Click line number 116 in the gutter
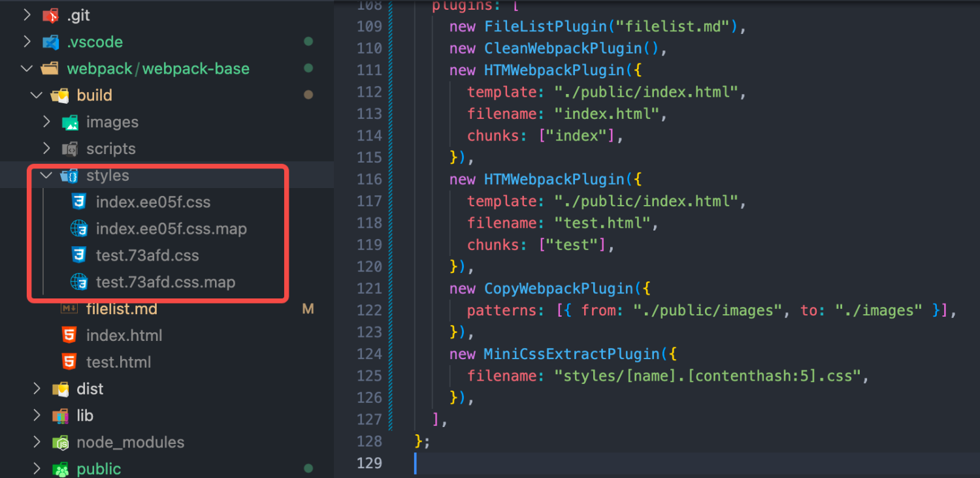Image resolution: width=980 pixels, height=478 pixels. pos(370,179)
